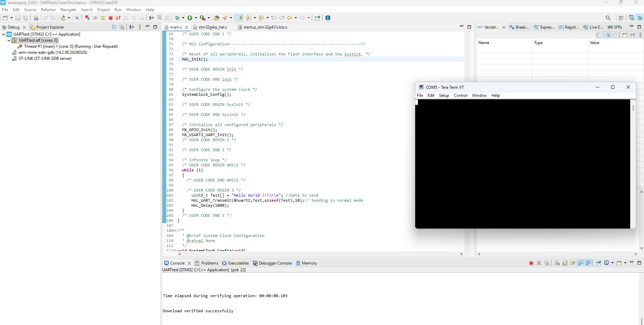Click the Build binary toolbar icon
The image size is (644, 325).
coord(36,18)
